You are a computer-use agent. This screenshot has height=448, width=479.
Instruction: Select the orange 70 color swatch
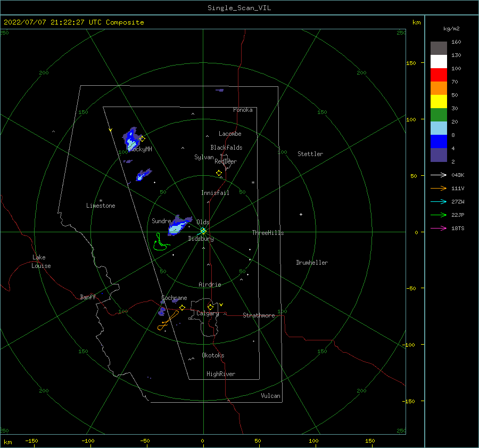point(439,88)
